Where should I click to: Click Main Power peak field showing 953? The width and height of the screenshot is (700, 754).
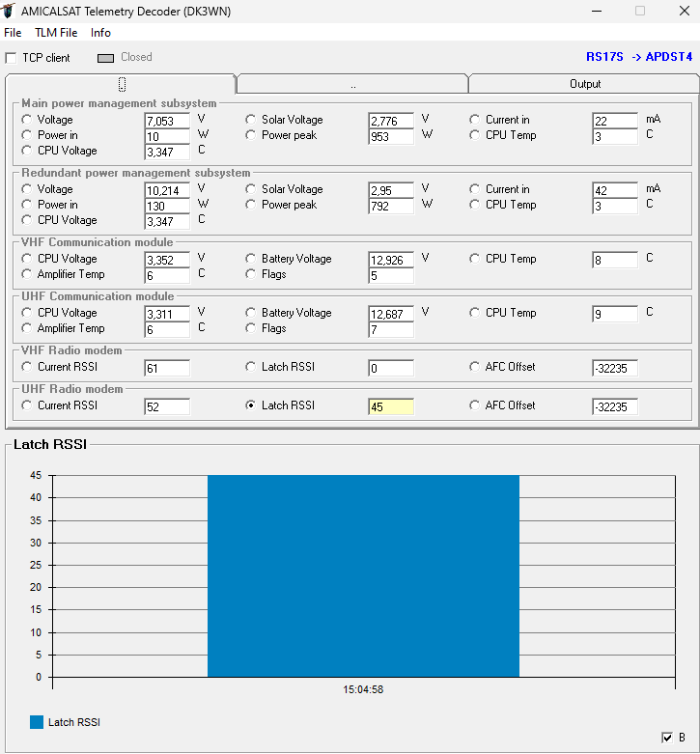click(391, 136)
